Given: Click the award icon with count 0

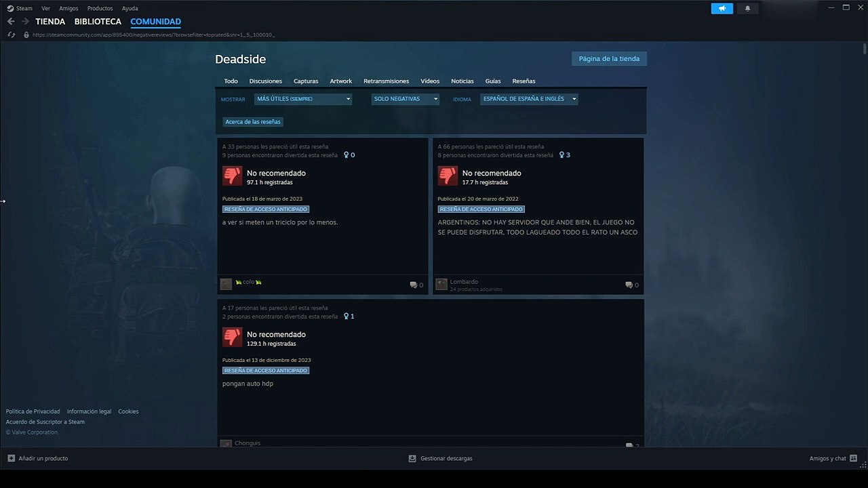Looking at the screenshot, I should point(347,155).
